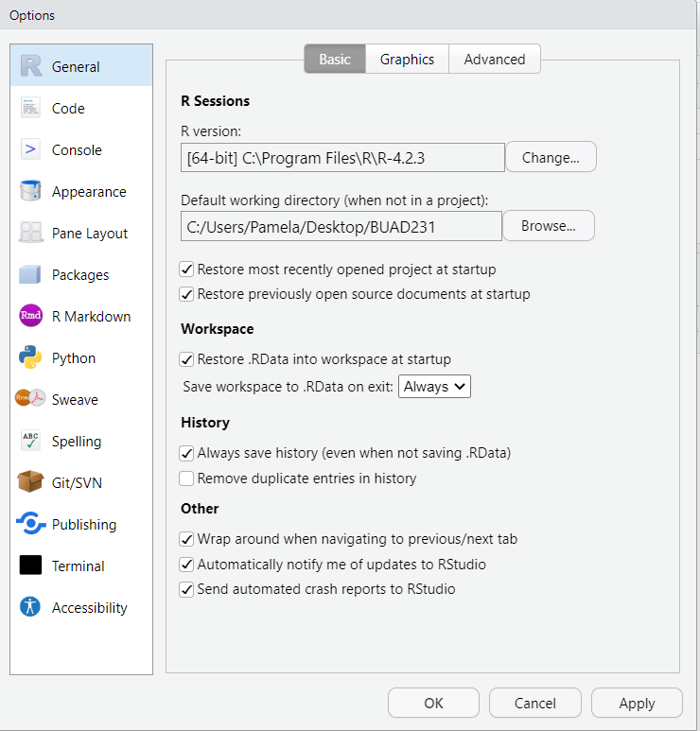Open the Appearance paint bucket icon

(x=31, y=191)
